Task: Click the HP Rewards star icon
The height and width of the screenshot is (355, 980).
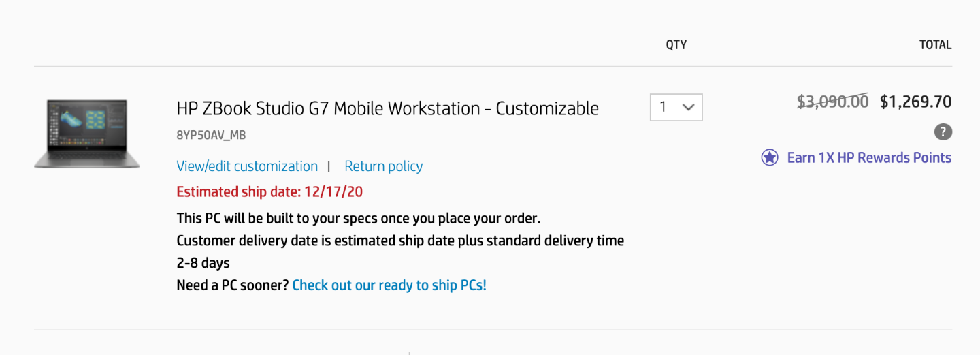Action: pos(770,158)
